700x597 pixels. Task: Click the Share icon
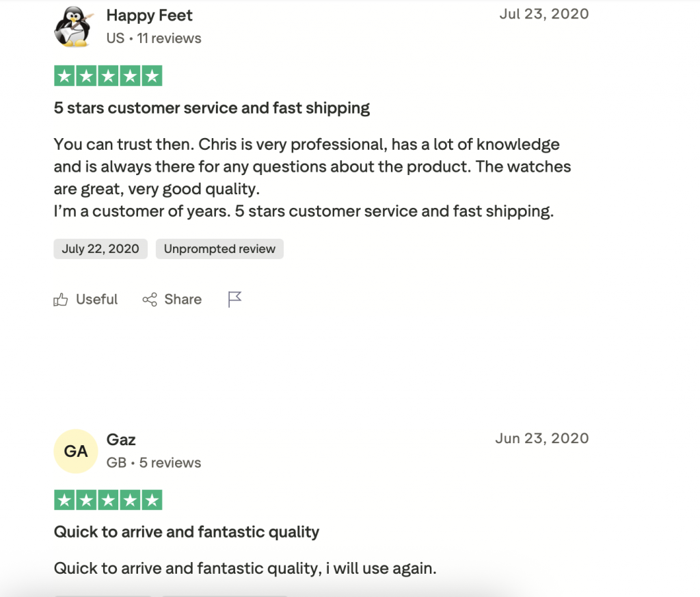(150, 300)
